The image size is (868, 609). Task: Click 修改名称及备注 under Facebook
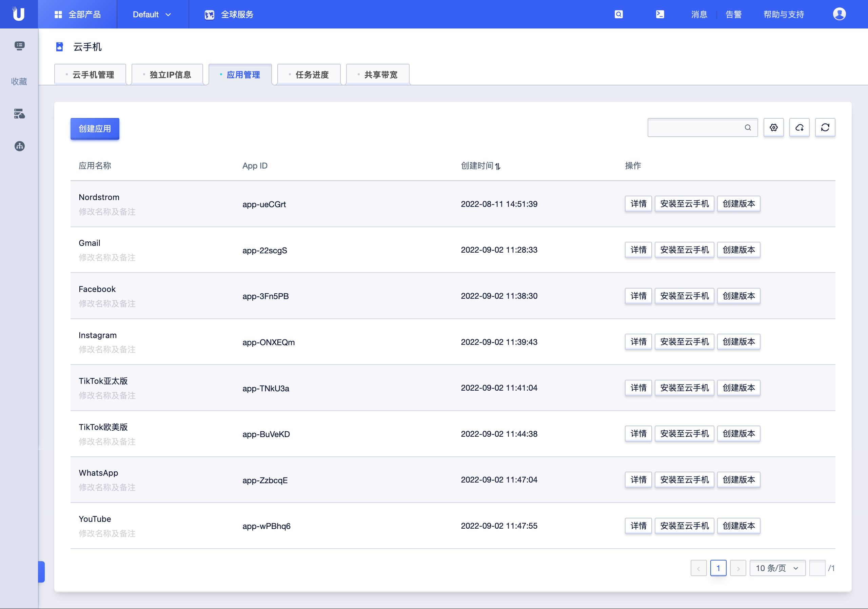pos(107,304)
